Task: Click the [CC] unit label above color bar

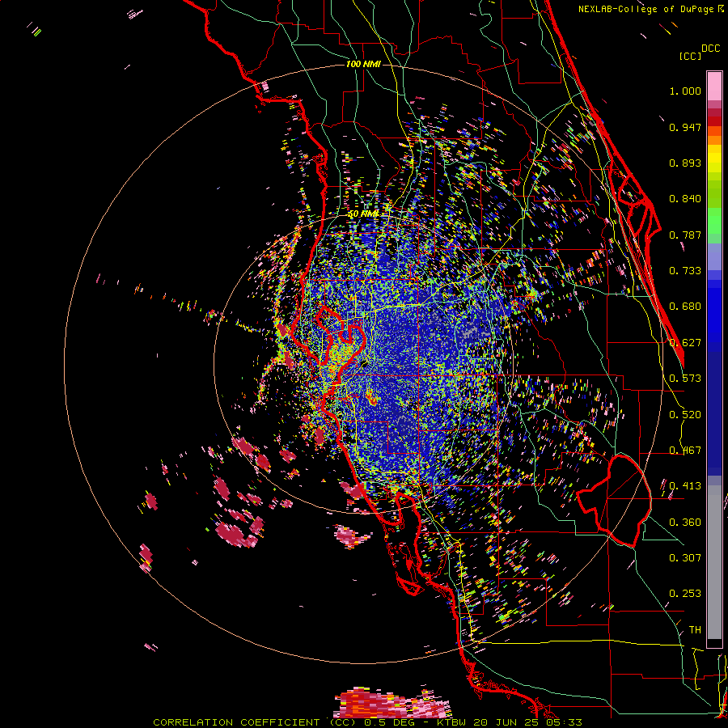Action: (x=691, y=56)
